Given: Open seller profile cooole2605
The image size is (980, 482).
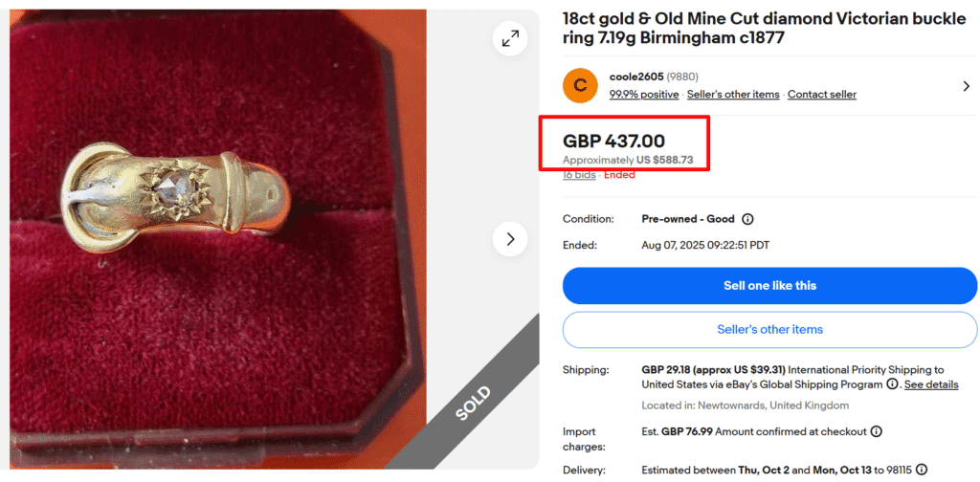Looking at the screenshot, I should click(636, 77).
